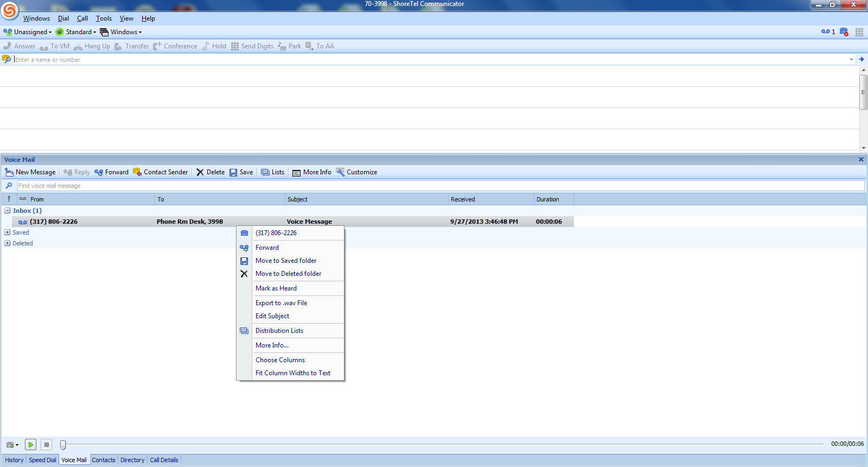This screenshot has width=868, height=467.
Task: Switch to the History tab
Action: coord(14,460)
